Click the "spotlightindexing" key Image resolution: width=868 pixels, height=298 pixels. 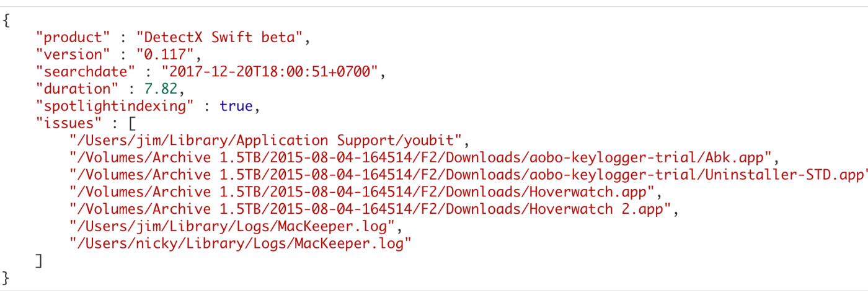[116, 106]
